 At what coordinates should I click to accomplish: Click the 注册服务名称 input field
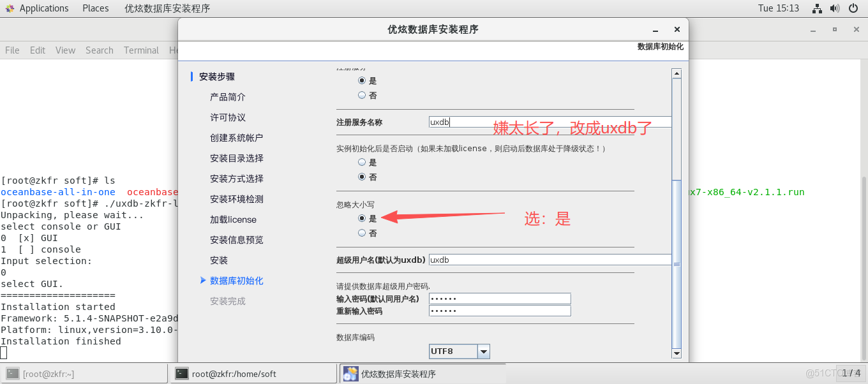point(550,122)
